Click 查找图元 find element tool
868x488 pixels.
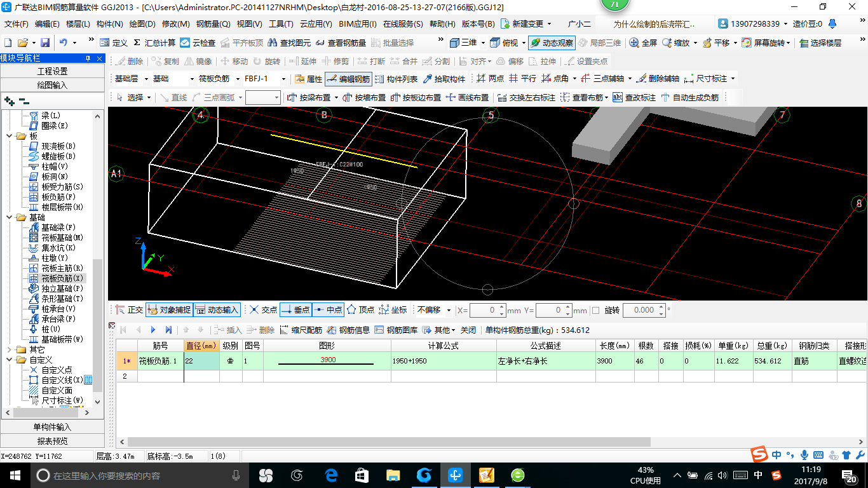(x=290, y=43)
